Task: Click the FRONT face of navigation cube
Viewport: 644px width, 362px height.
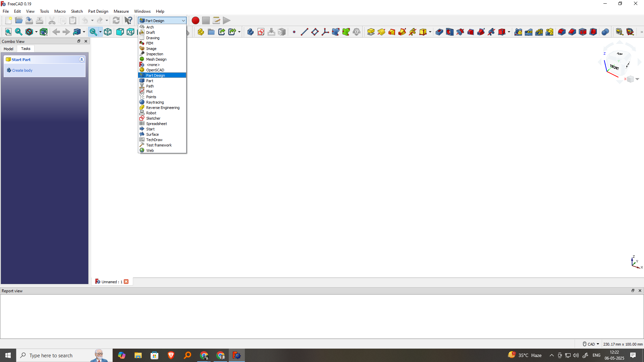Action: point(614,67)
